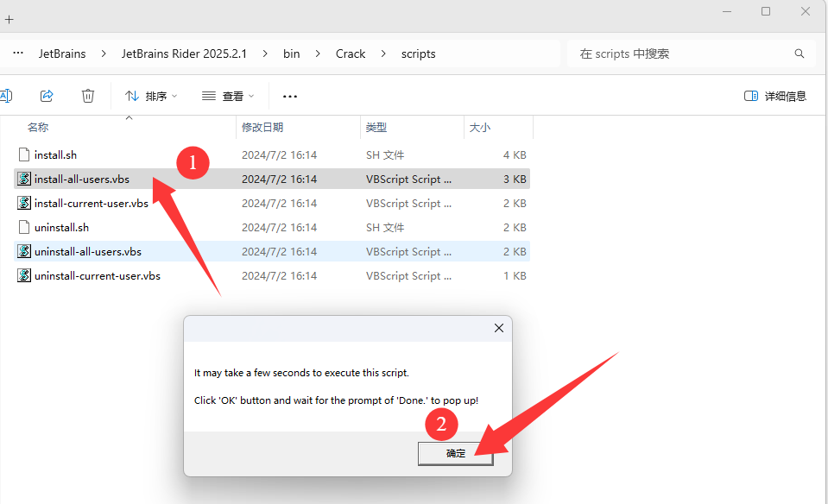The height and width of the screenshot is (504, 828).
Task: Expand the chevron after Crack breadcrumb
Action: [383, 54]
